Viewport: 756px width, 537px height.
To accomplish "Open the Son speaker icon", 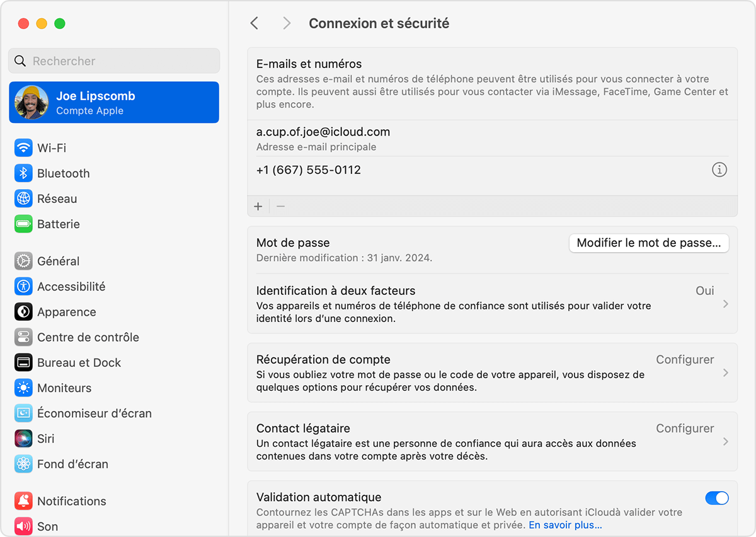I will (23, 526).
